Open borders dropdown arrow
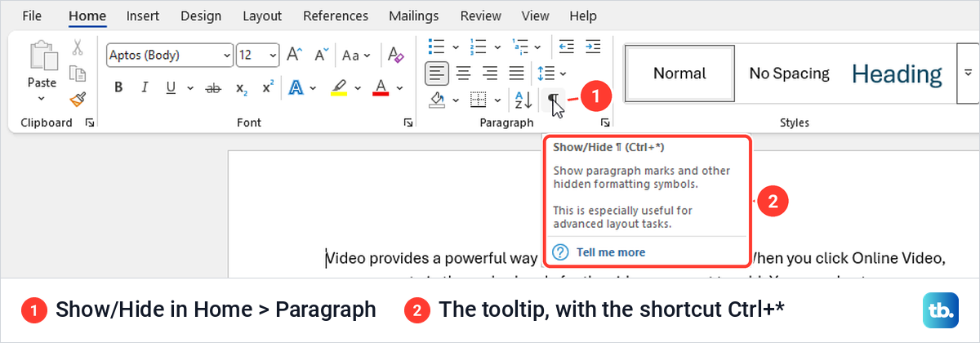980x343 pixels. pyautogui.click(x=497, y=100)
